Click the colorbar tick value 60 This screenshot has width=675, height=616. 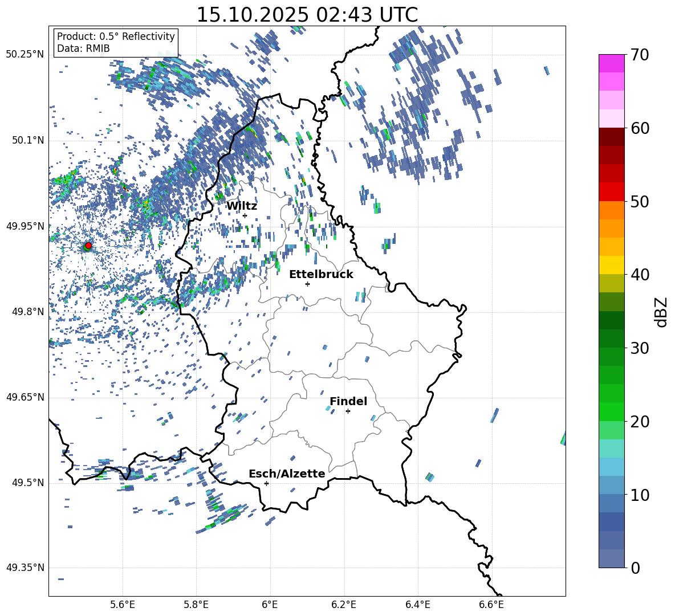tap(640, 128)
